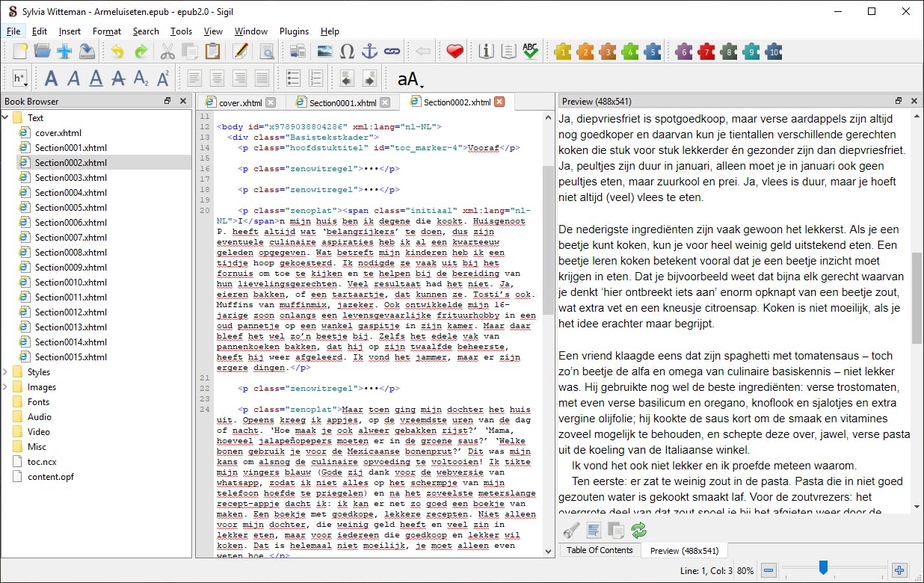Reload the preview with green arrows icon
924x583 pixels.
pyautogui.click(x=638, y=531)
